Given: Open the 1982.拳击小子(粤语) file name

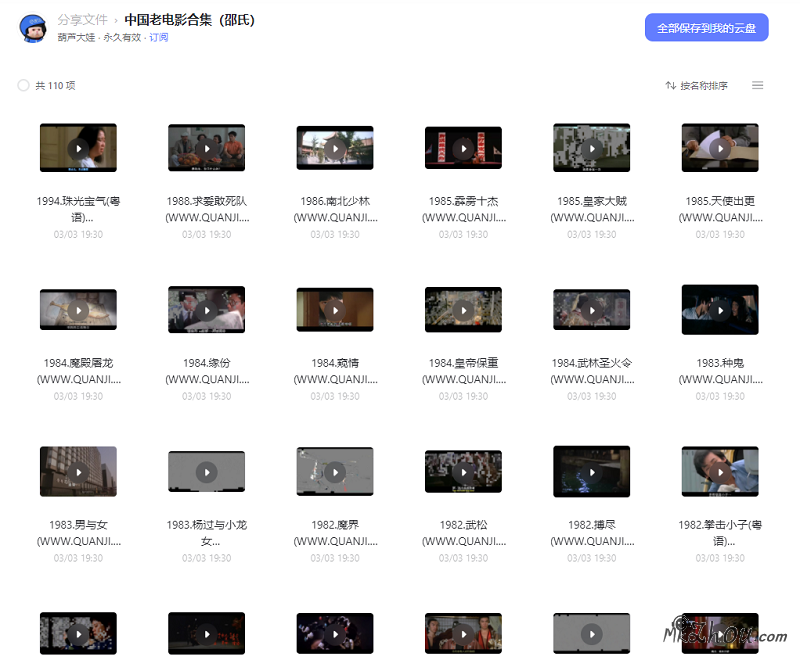Looking at the screenshot, I should [x=720, y=532].
